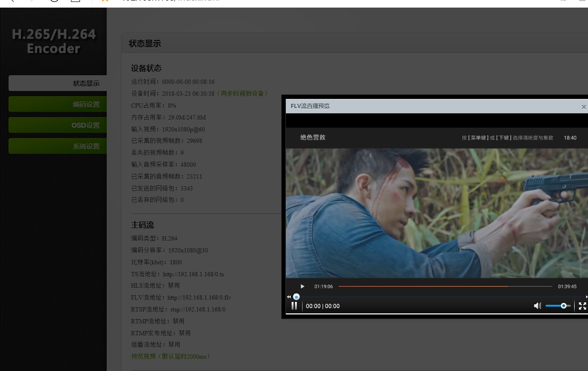Click the 设备状态 section heading
The image size is (588, 371).
146,68
